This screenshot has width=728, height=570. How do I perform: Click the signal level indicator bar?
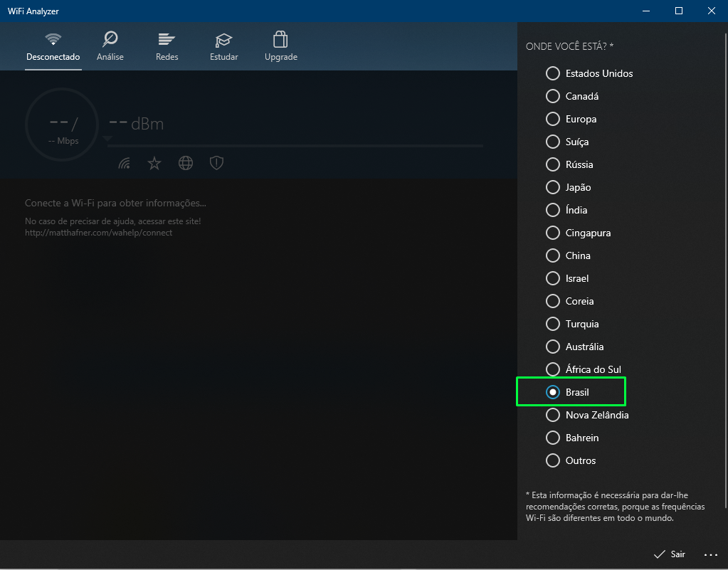(295, 145)
